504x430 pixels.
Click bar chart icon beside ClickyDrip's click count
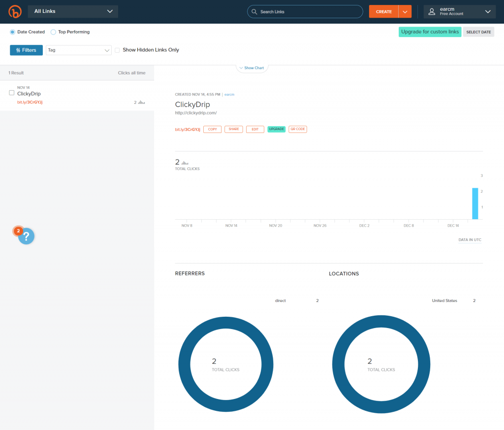[x=142, y=102]
